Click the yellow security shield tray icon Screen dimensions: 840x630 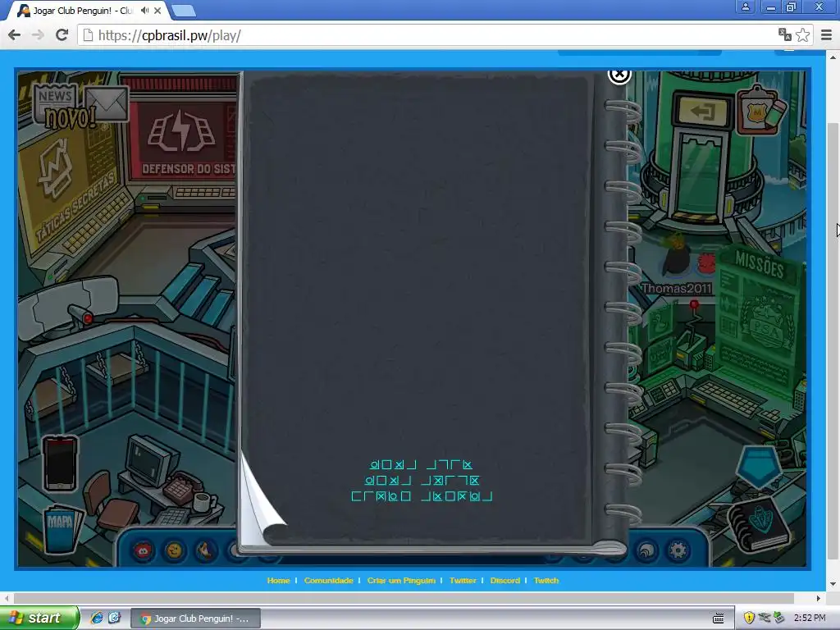pyautogui.click(x=749, y=618)
